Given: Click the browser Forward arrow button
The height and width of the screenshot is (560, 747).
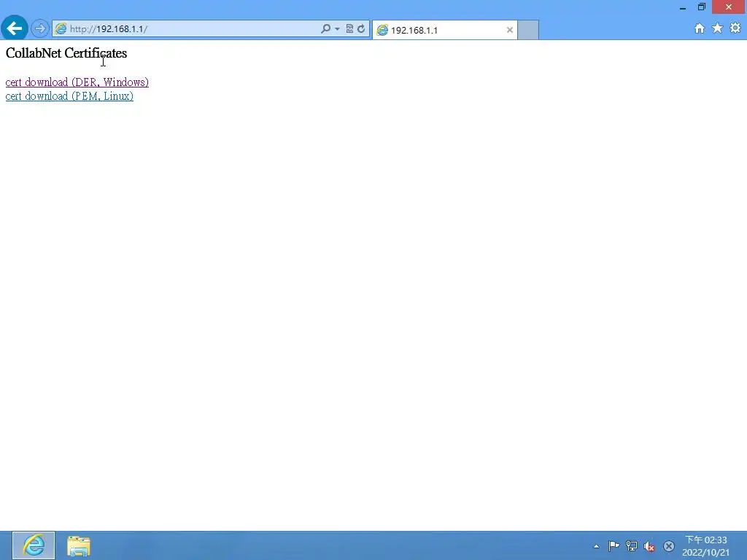Looking at the screenshot, I should [40, 28].
